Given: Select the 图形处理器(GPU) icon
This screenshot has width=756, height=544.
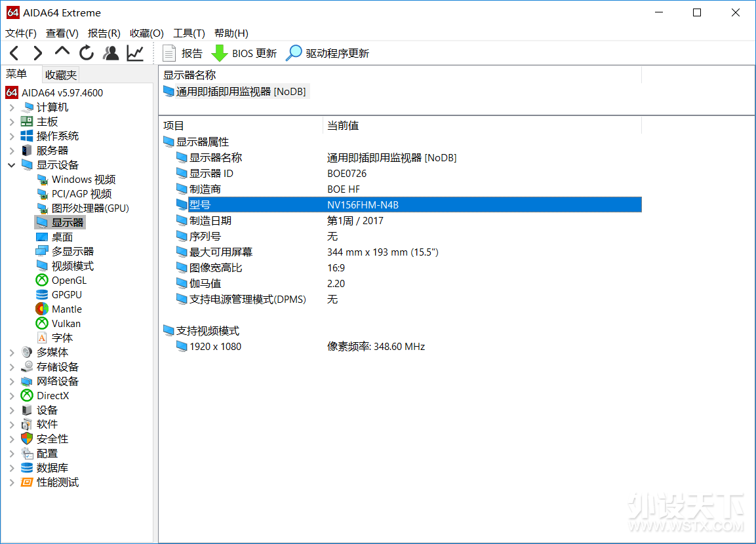Looking at the screenshot, I should pyautogui.click(x=43, y=208).
